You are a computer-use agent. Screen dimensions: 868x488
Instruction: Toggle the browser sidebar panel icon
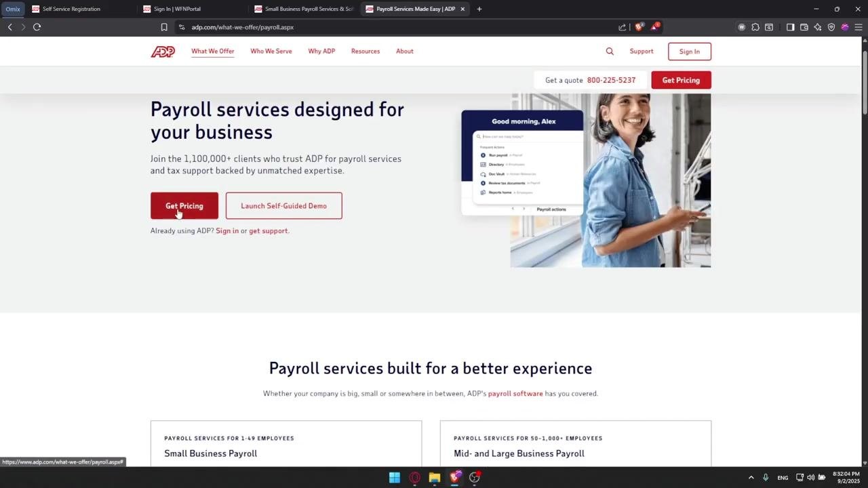pos(791,27)
